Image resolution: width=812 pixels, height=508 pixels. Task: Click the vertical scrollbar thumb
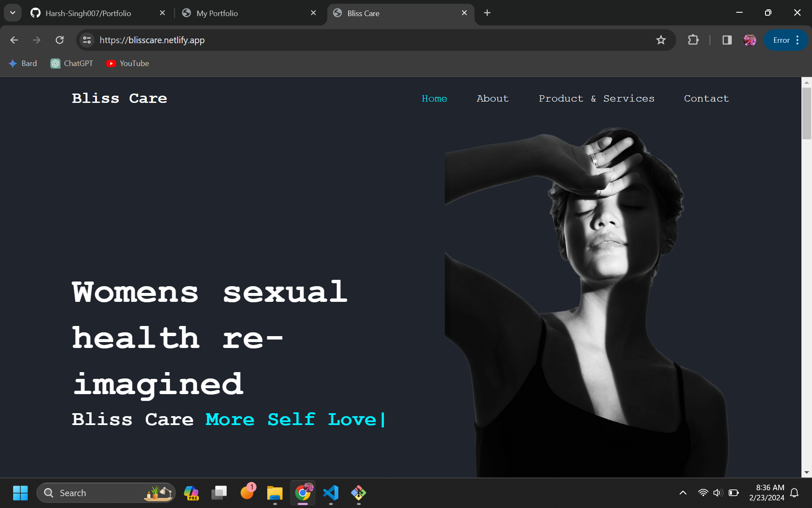[807, 113]
